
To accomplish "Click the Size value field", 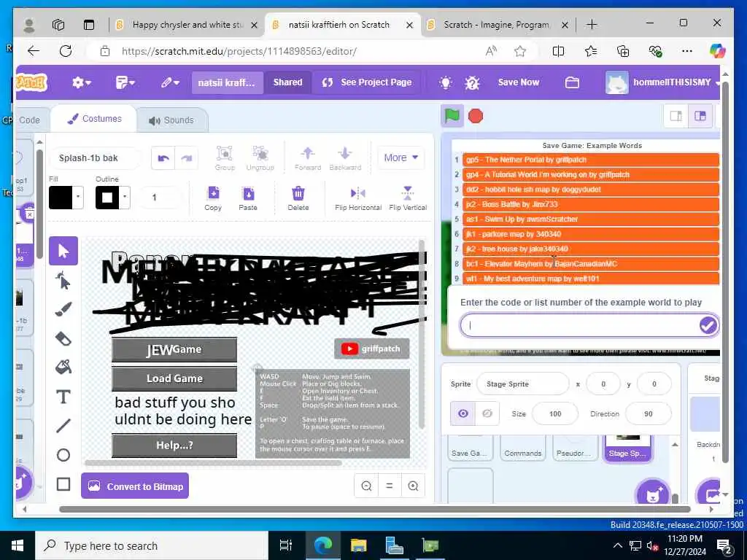I will pos(555,414).
